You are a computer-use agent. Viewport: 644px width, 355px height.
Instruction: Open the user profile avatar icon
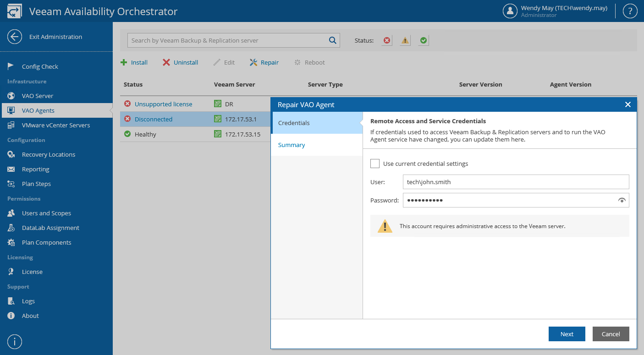pyautogui.click(x=510, y=11)
